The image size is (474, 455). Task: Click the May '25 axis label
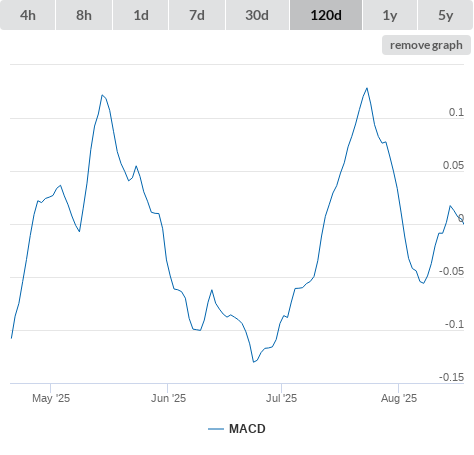point(51,398)
